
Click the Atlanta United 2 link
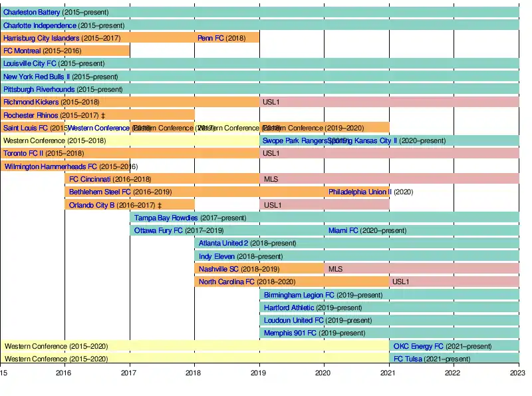223,243
